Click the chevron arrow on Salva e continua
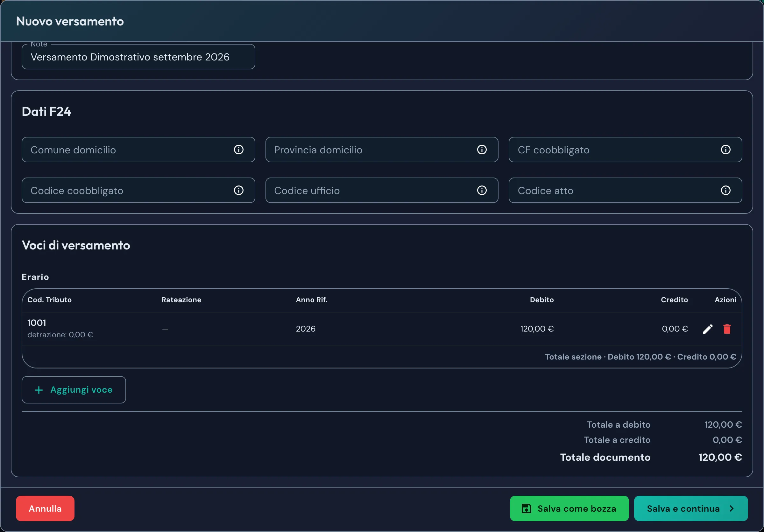The width and height of the screenshot is (764, 532). click(x=732, y=508)
